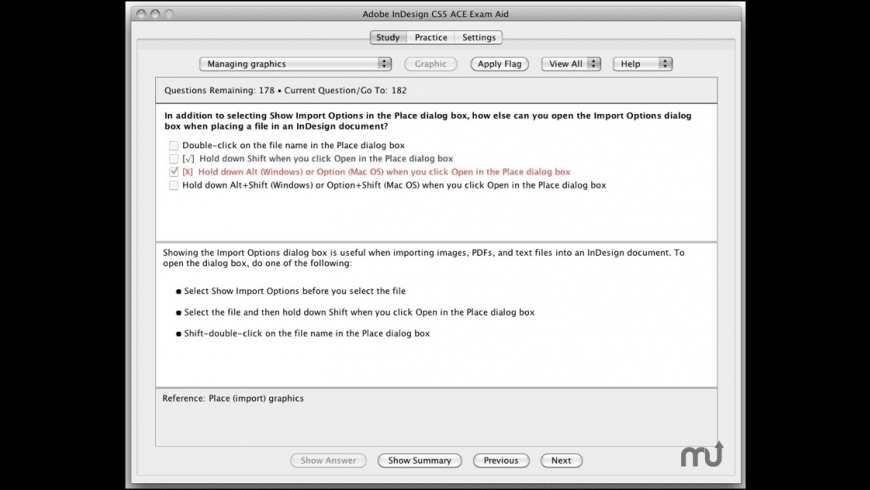Toggle the Hold down Shift answer checkbox
This screenshot has width=870, height=490.
click(x=174, y=159)
